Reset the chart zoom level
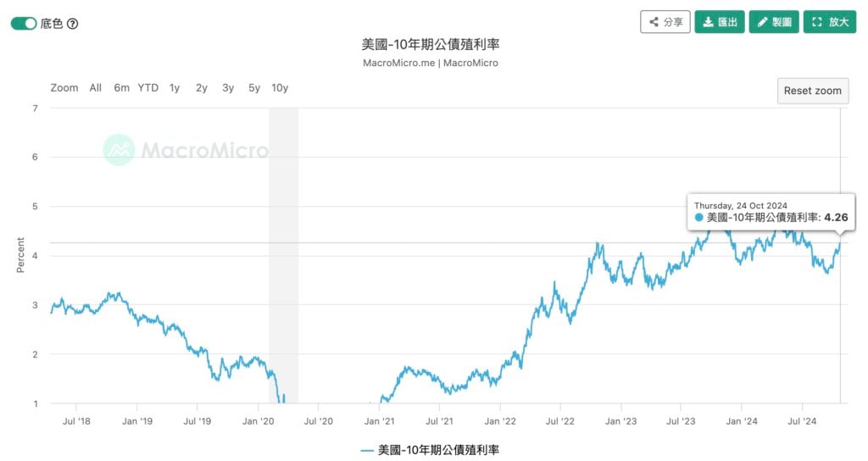This screenshot has height=461, width=868. [812, 91]
